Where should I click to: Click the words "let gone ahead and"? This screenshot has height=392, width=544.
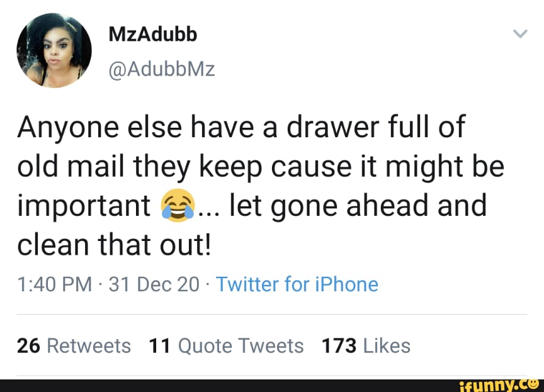pos(358,207)
